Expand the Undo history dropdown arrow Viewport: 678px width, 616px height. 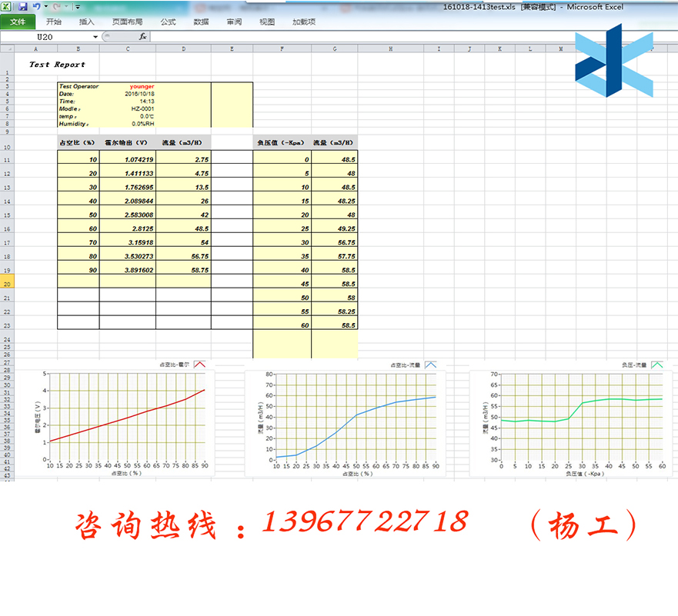coord(45,6)
